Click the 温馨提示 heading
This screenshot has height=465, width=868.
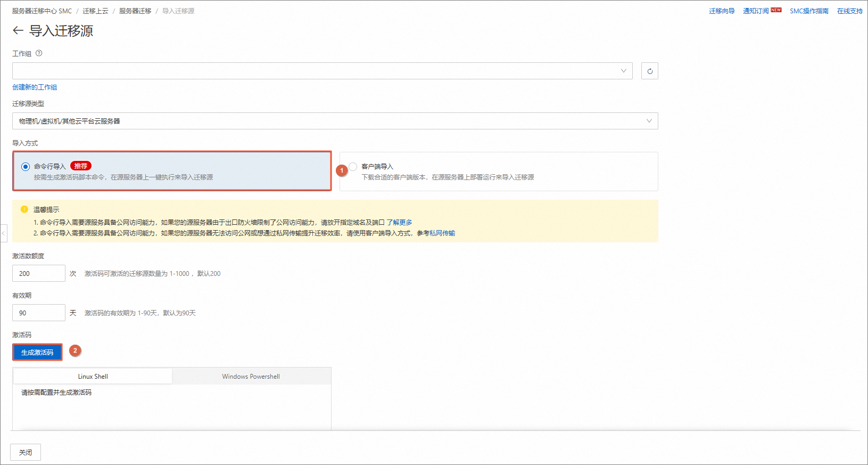tap(46, 210)
